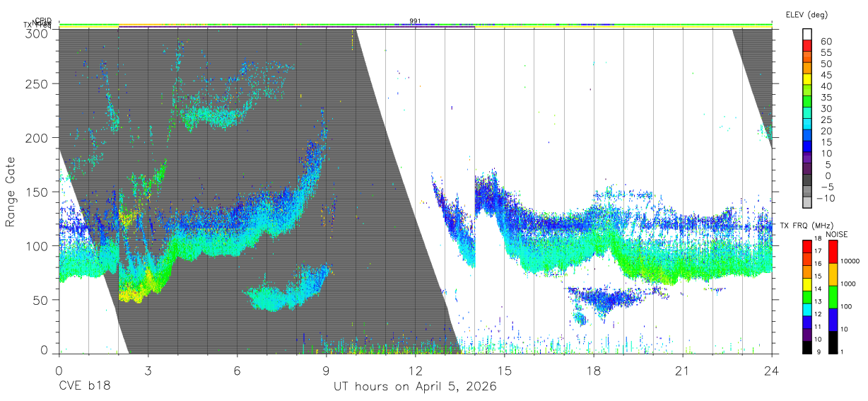Image resolution: width=868 pixels, height=401 pixels.
Task: Select the white top swatch of ELEV bar
Action: pyautogui.click(x=808, y=34)
